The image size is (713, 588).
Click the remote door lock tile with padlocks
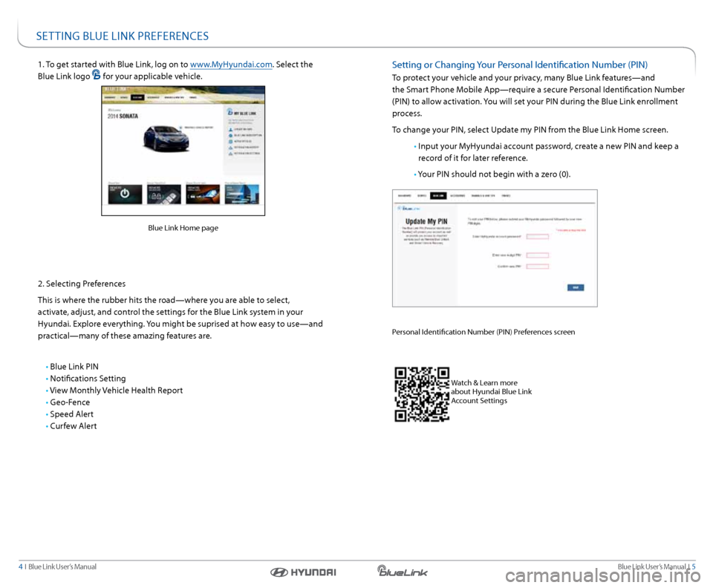[x=164, y=194]
